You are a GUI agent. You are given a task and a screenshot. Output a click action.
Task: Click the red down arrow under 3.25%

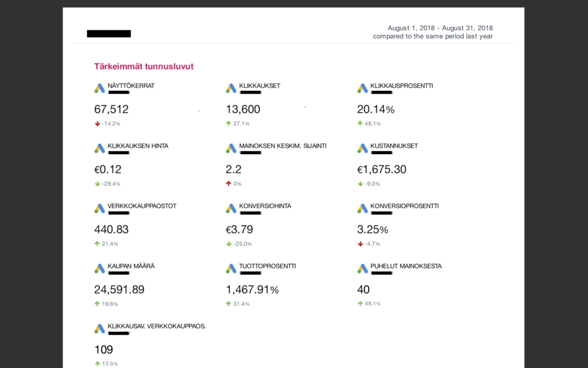360,244
